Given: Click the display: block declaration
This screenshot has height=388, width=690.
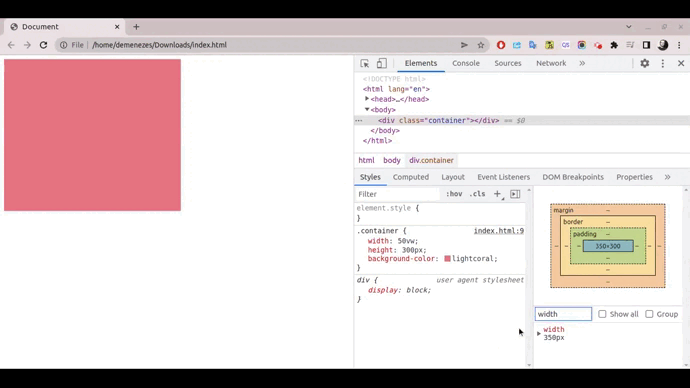Looking at the screenshot, I should tap(400, 290).
